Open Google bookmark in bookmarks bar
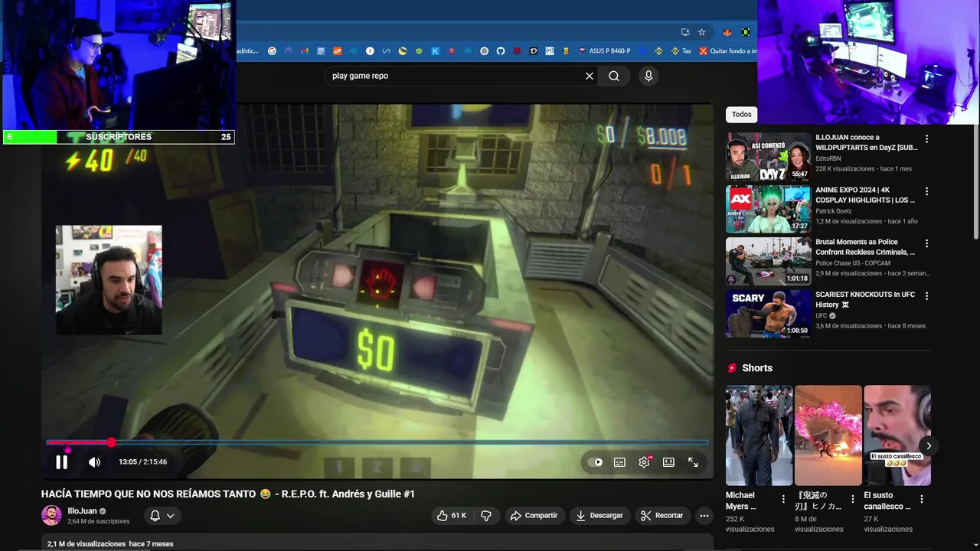Screen dimensions: 980x551 click(x=272, y=51)
